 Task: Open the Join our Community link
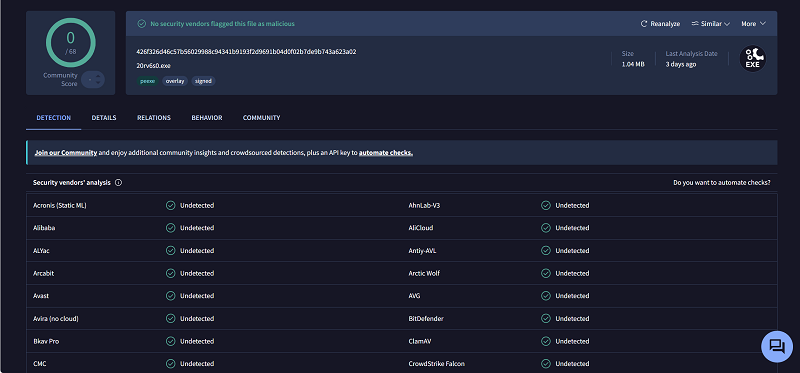coord(66,153)
